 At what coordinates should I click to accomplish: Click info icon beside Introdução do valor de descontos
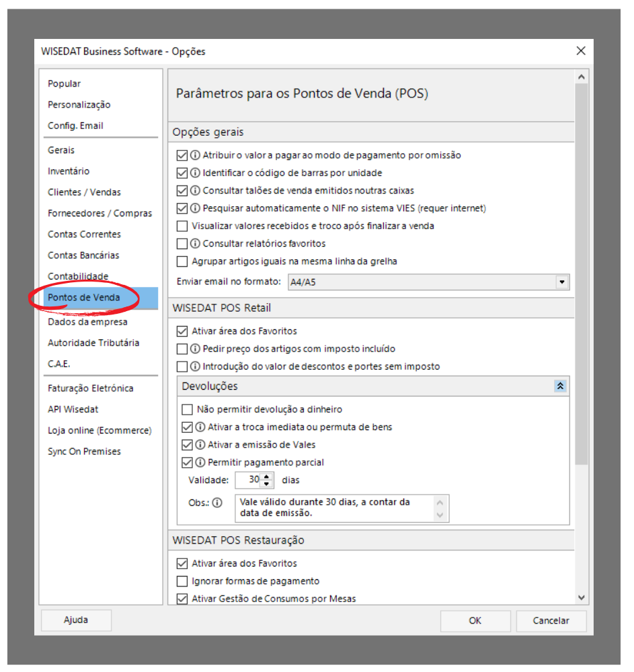[x=195, y=366]
